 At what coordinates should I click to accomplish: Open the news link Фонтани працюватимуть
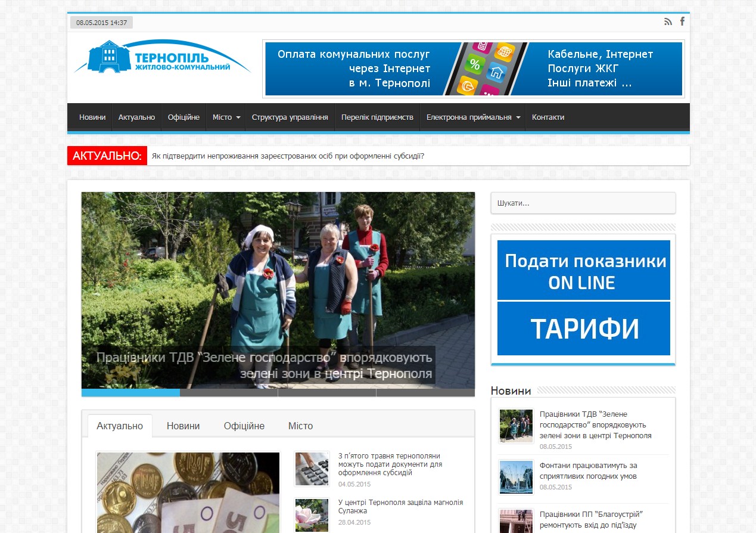(x=589, y=470)
